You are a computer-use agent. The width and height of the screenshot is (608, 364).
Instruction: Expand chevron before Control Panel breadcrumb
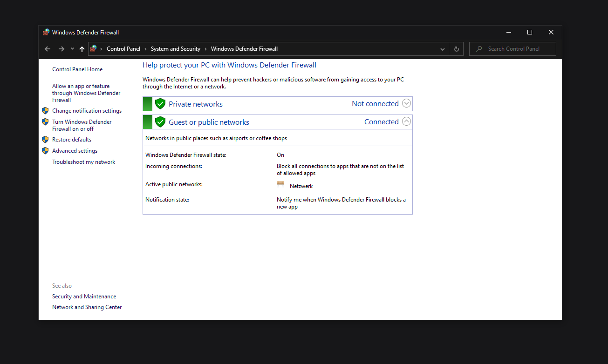[x=102, y=49]
